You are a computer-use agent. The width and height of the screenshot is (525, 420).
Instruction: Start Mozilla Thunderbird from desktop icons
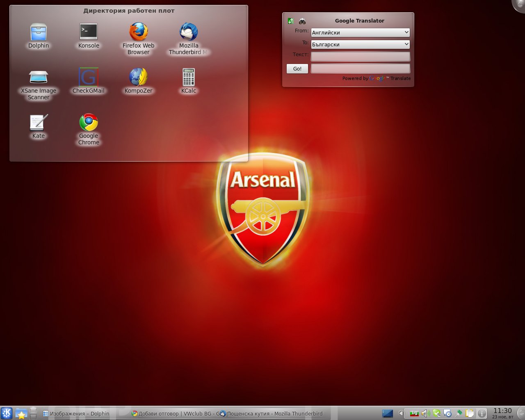189,32
